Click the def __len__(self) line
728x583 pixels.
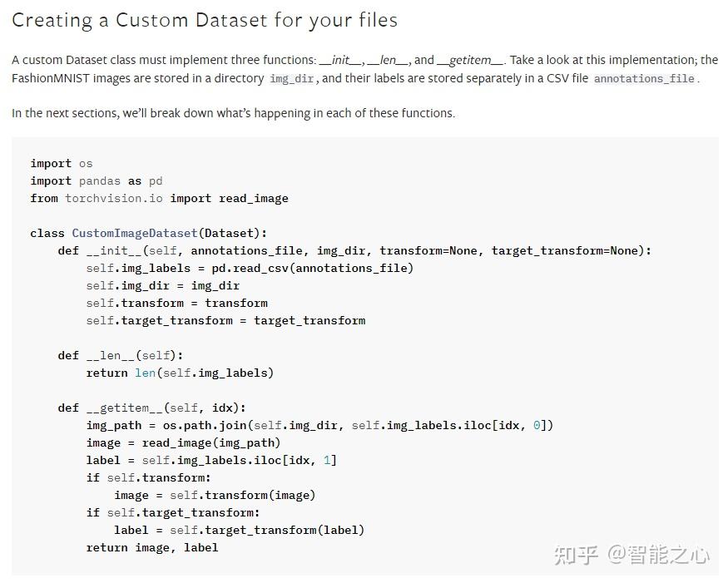tap(121, 356)
